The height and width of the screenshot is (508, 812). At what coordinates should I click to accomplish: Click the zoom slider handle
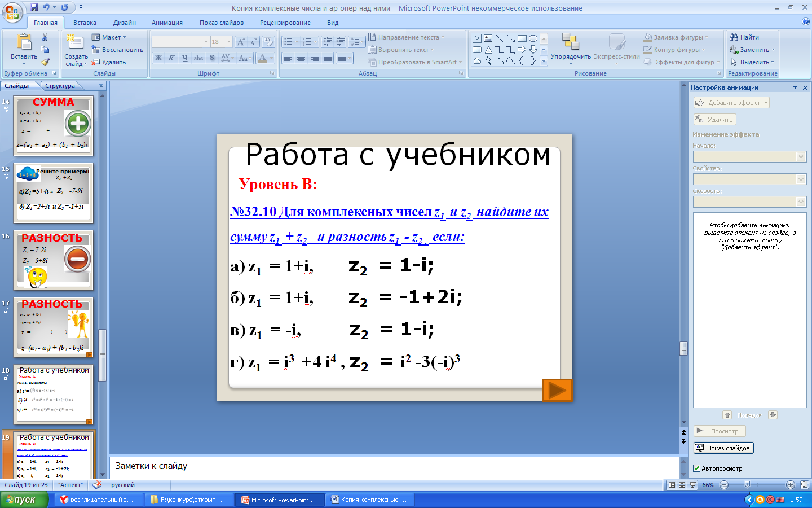747,485
